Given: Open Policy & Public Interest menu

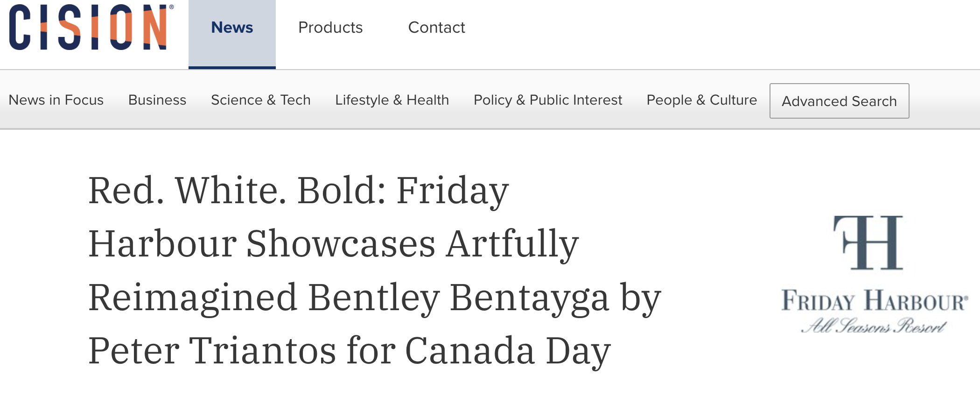Looking at the screenshot, I should click(548, 100).
